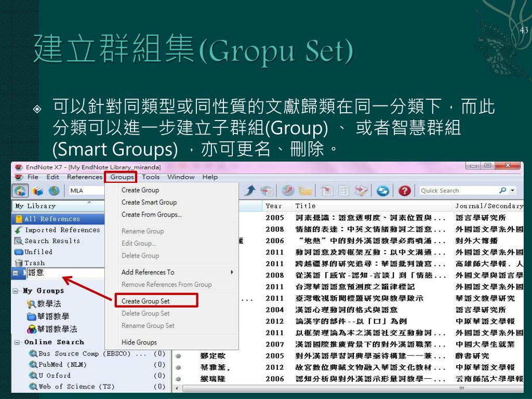This screenshot has width=532, height=399.
Task: Open the MLA output style dropdown
Action: 87,190
